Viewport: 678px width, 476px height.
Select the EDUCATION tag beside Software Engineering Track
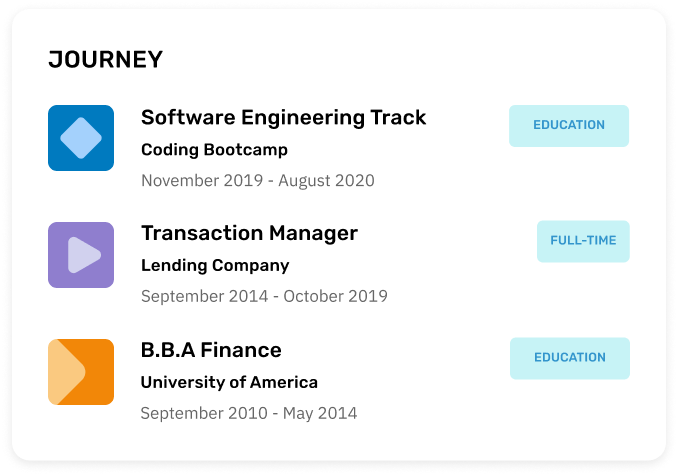tap(569, 126)
